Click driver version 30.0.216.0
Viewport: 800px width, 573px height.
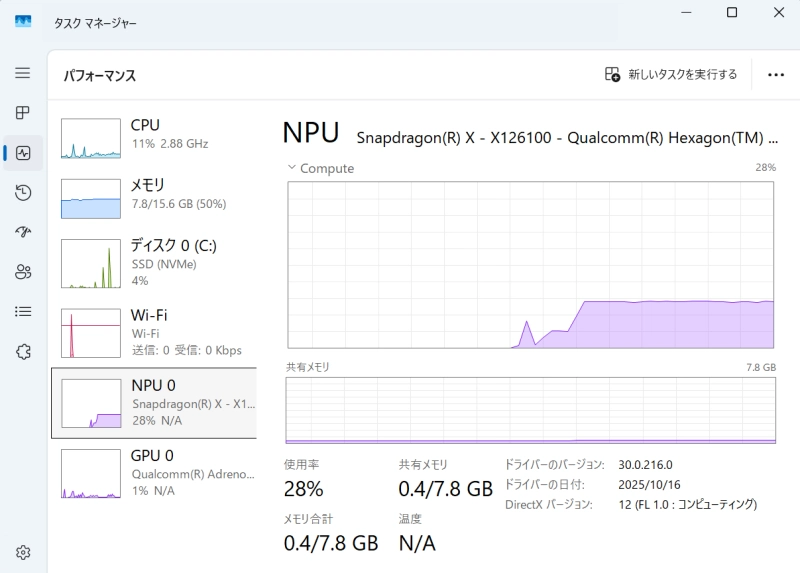pyautogui.click(x=645, y=465)
